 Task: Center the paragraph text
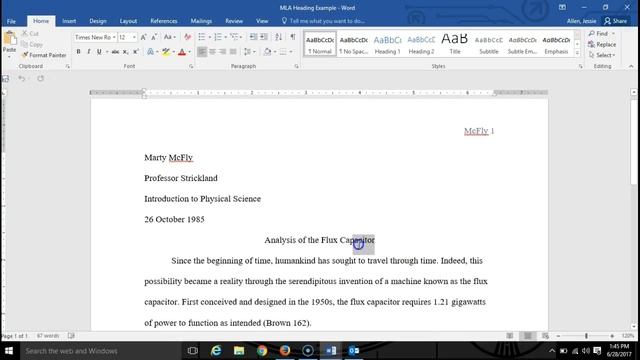coord(212,52)
